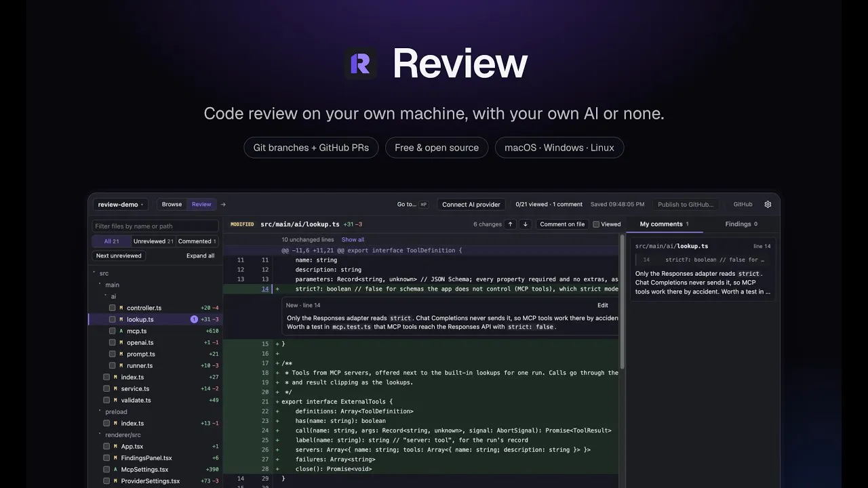Viewport: 868px width, 488px height.
Task: Tick the mcp.ts reviewed checkbox
Action: point(113,331)
